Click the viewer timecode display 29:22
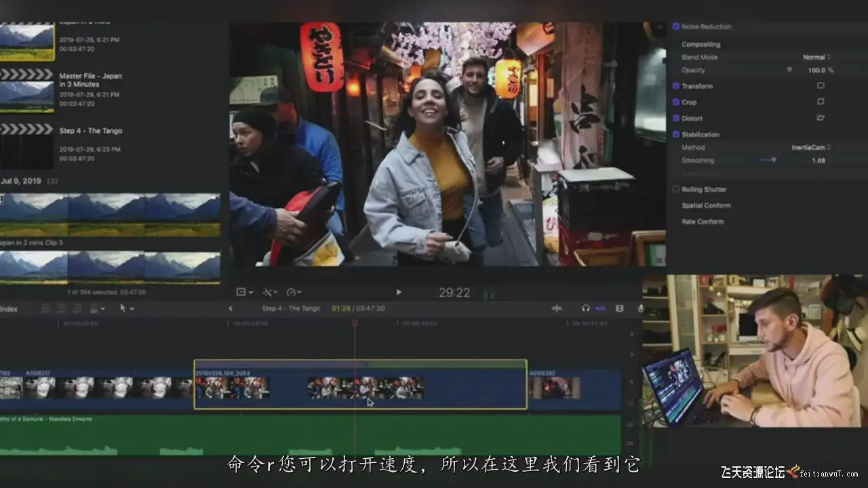This screenshot has height=488, width=868. [454, 293]
